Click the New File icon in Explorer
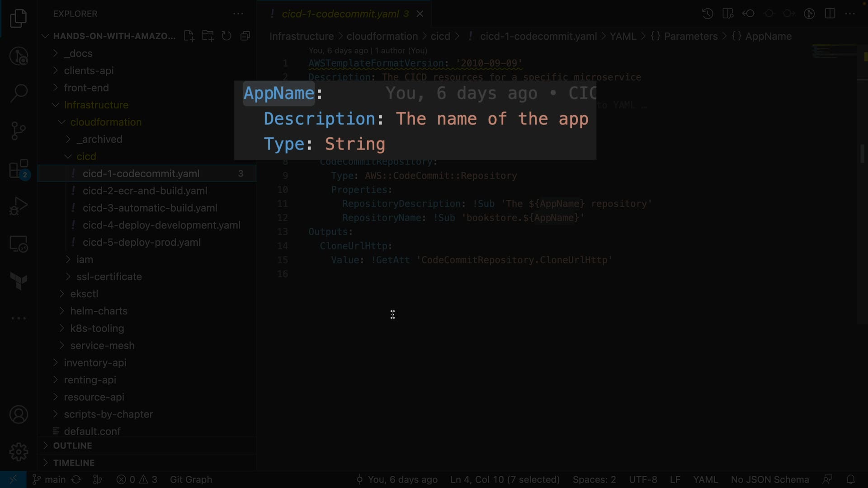Screen dimensions: 868x488 tap(189, 36)
